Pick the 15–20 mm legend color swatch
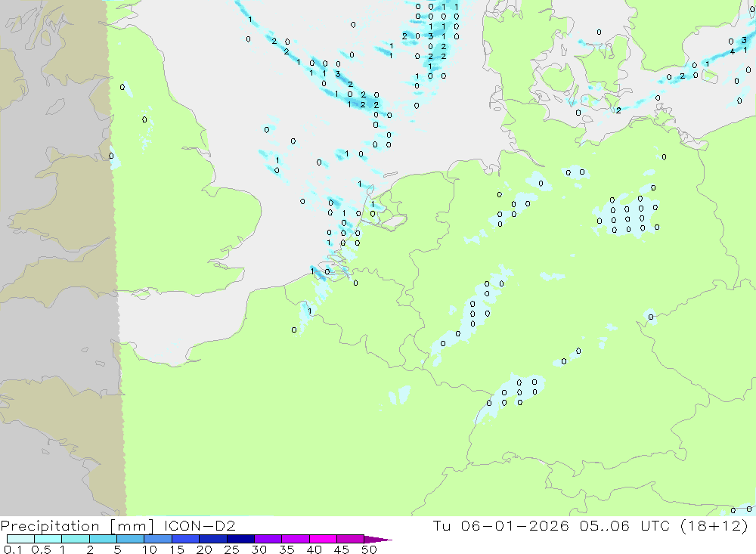This screenshot has height=554, width=756. pos(186,539)
